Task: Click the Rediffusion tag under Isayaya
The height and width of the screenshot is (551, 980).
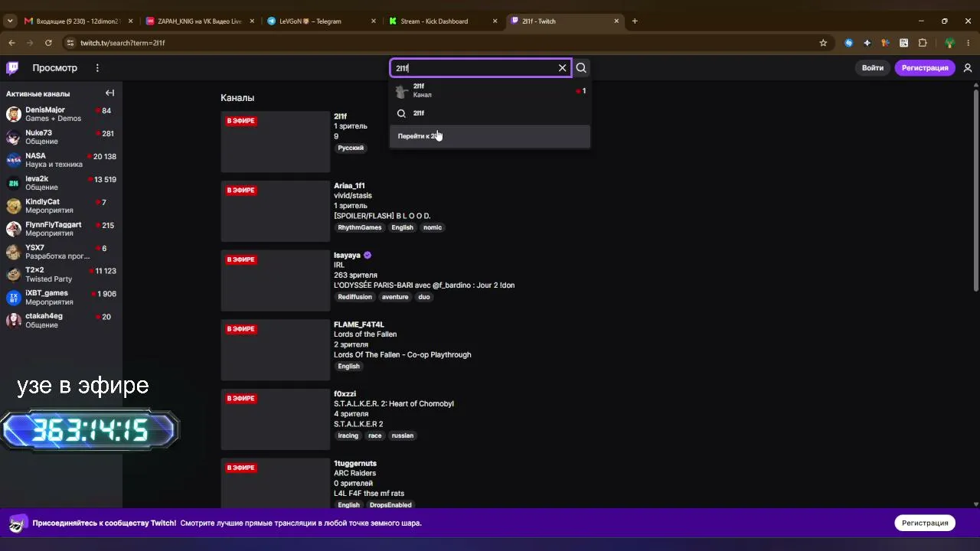Action: click(354, 297)
